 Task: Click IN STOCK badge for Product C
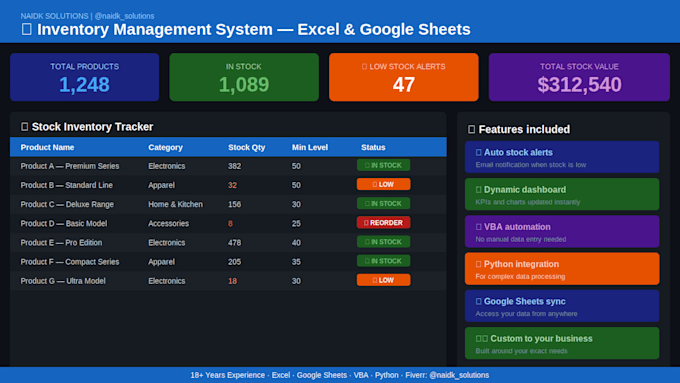[x=383, y=203]
